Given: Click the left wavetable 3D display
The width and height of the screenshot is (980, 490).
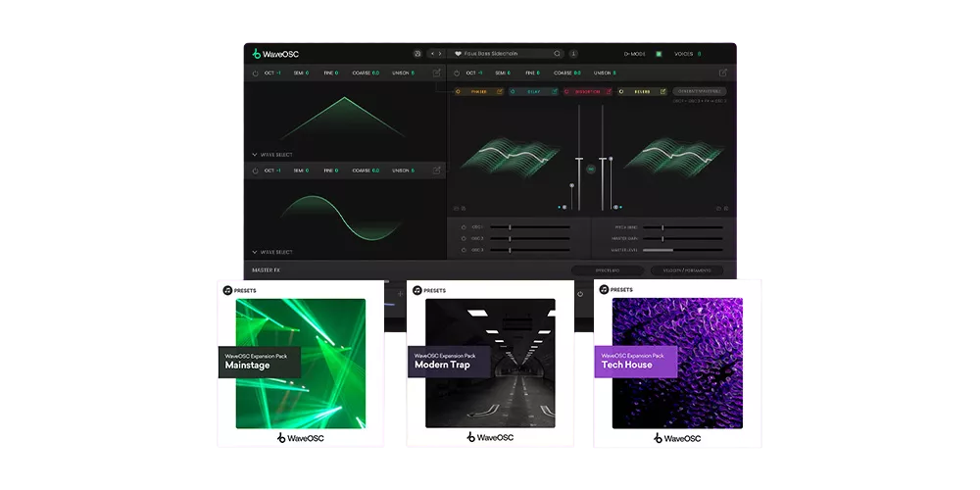Looking at the screenshot, I should tap(511, 157).
